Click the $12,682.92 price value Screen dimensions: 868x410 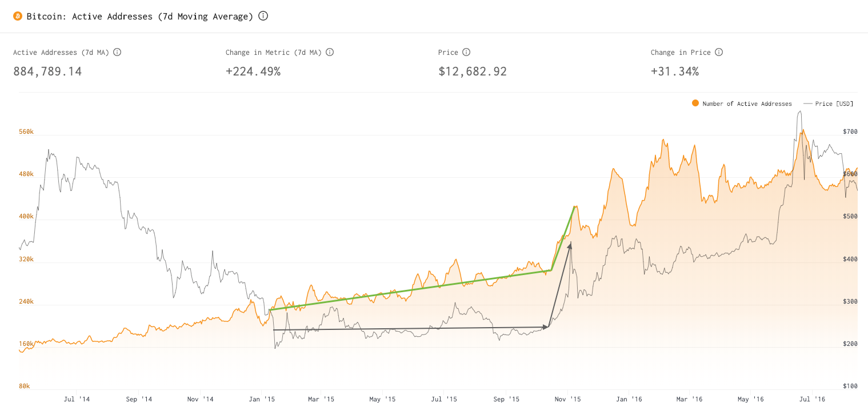point(473,71)
